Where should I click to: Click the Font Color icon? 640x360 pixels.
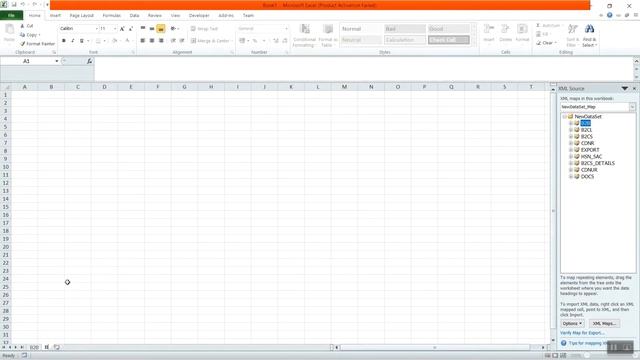tap(127, 41)
